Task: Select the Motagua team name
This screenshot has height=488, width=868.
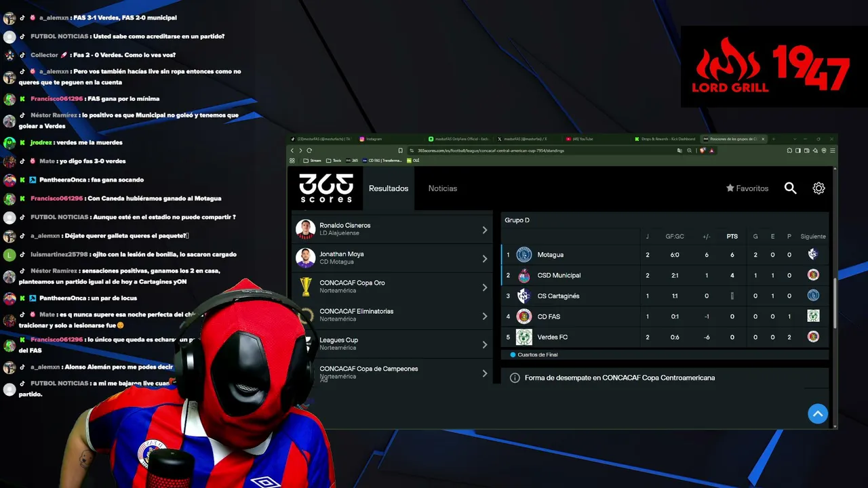Action: point(551,255)
